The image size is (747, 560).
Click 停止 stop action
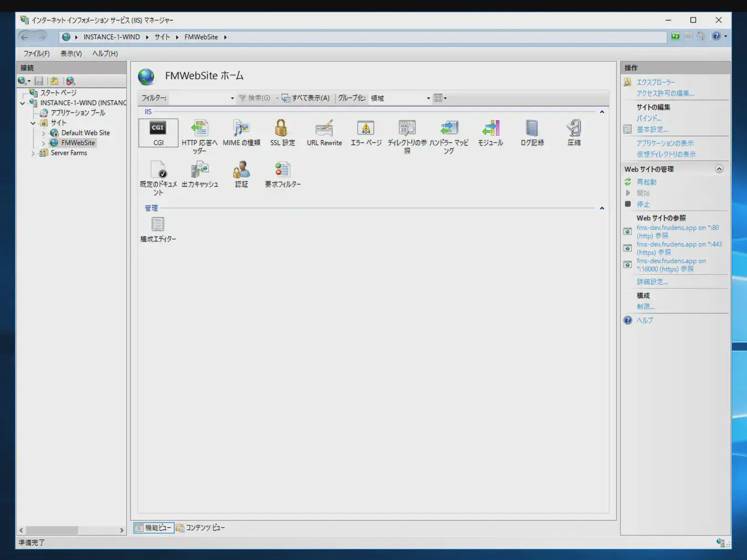point(643,204)
